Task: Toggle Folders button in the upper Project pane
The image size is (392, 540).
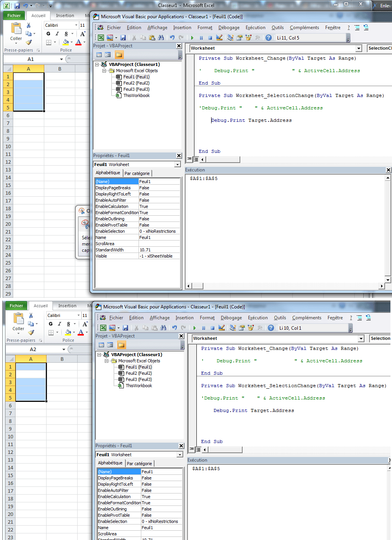Action: (119, 55)
